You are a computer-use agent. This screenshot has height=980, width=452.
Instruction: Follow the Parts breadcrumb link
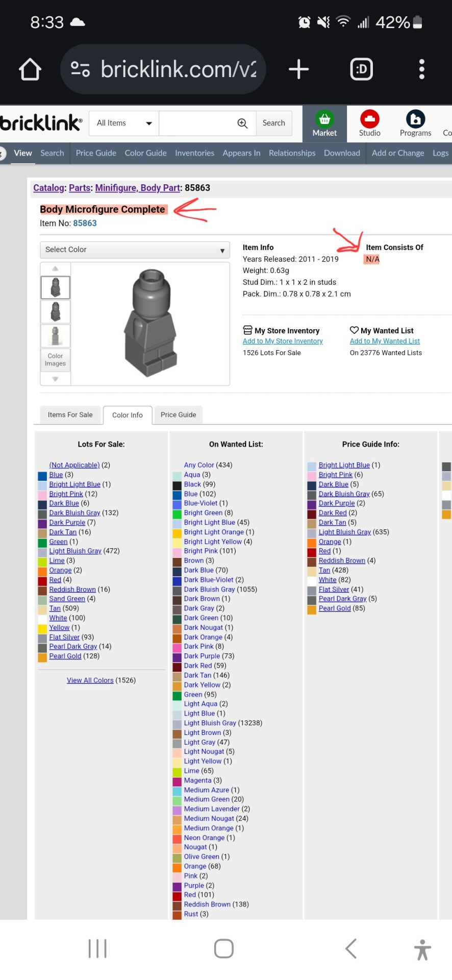80,188
